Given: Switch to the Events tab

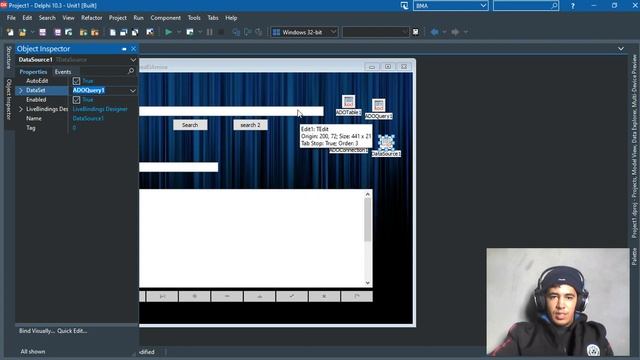Looking at the screenshot, I should (x=63, y=72).
